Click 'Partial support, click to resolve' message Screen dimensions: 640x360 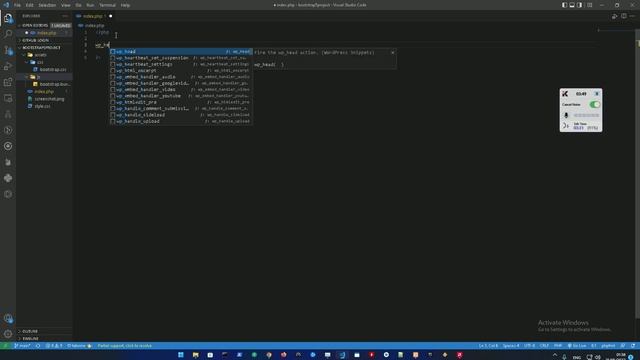pyautogui.click(x=124, y=346)
